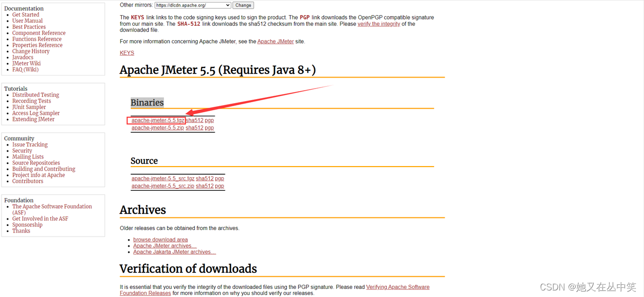This screenshot has height=297, width=644.
Task: Open Properties Reference link
Action: pyautogui.click(x=37, y=45)
